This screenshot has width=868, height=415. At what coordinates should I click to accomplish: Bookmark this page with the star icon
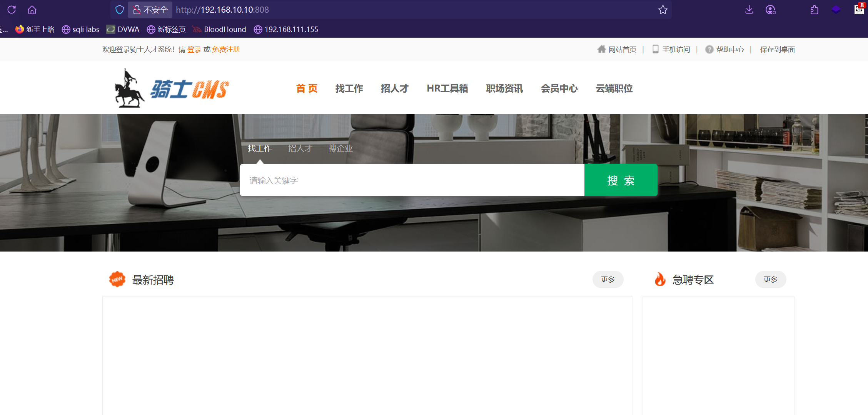(x=663, y=10)
